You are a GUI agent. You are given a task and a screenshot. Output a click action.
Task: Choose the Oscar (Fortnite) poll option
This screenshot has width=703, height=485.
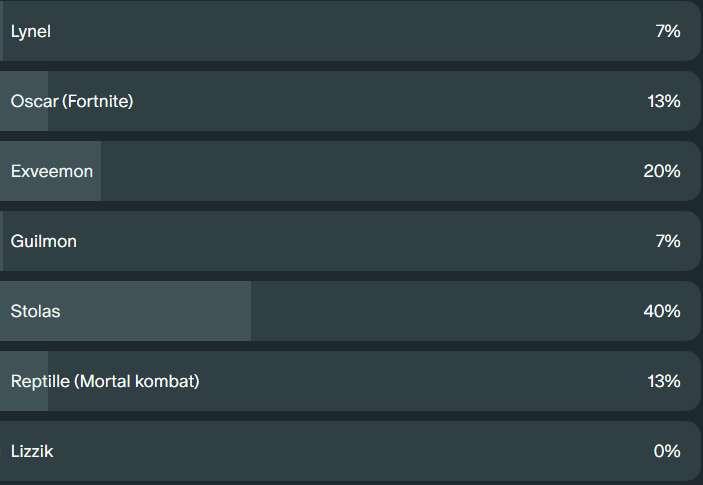pos(350,101)
